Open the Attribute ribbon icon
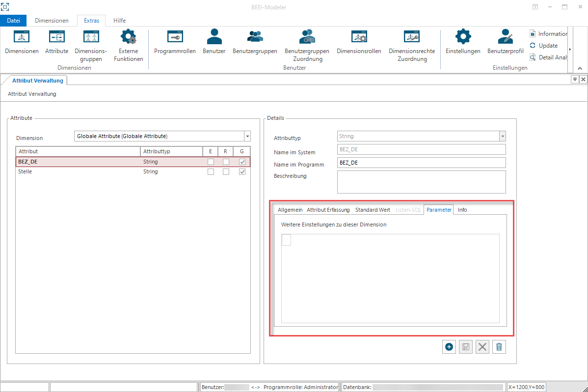 coord(56,42)
